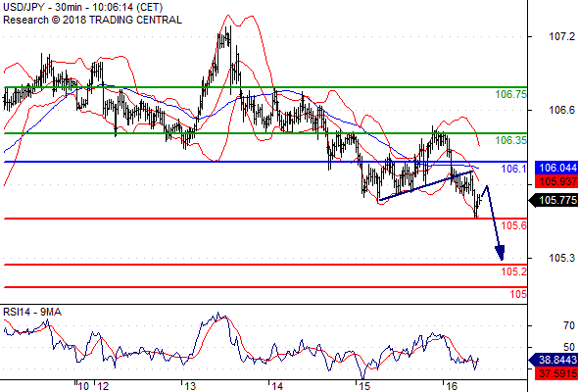
Task: Select the blue 106.1 pivot label
Action: coord(514,169)
